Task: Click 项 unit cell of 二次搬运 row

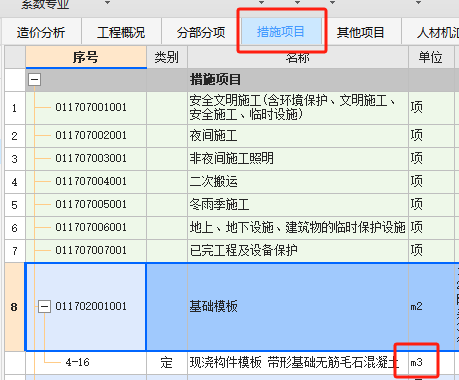Action: 431,182
